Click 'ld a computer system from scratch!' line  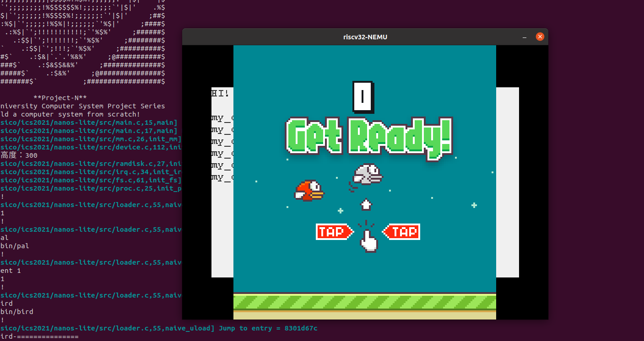[70, 114]
